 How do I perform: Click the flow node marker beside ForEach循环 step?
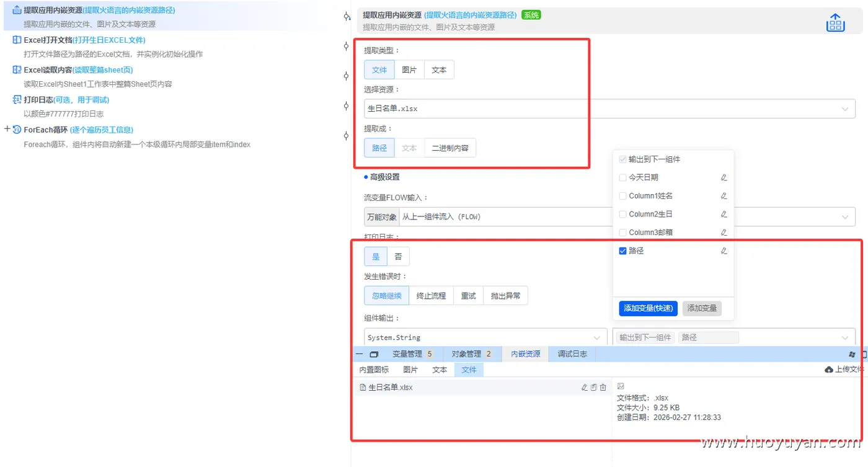point(346,136)
